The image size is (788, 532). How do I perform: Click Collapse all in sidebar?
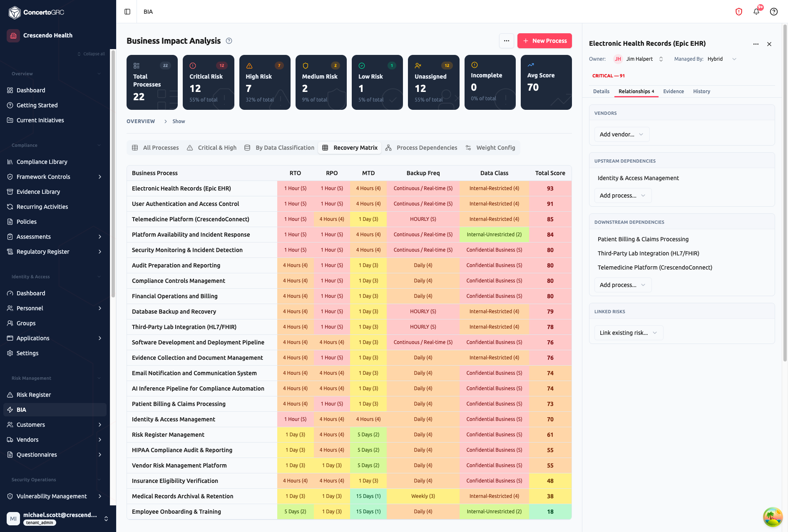[91, 54]
